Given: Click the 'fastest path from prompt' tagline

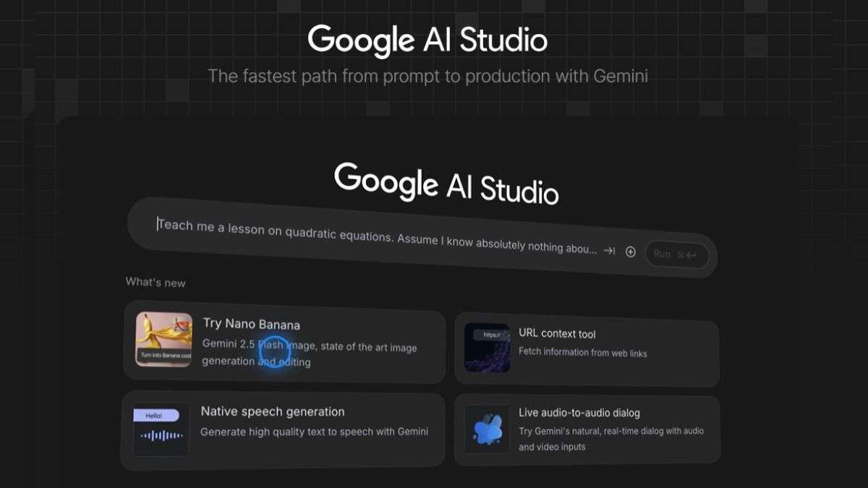Looking at the screenshot, I should coord(427,76).
